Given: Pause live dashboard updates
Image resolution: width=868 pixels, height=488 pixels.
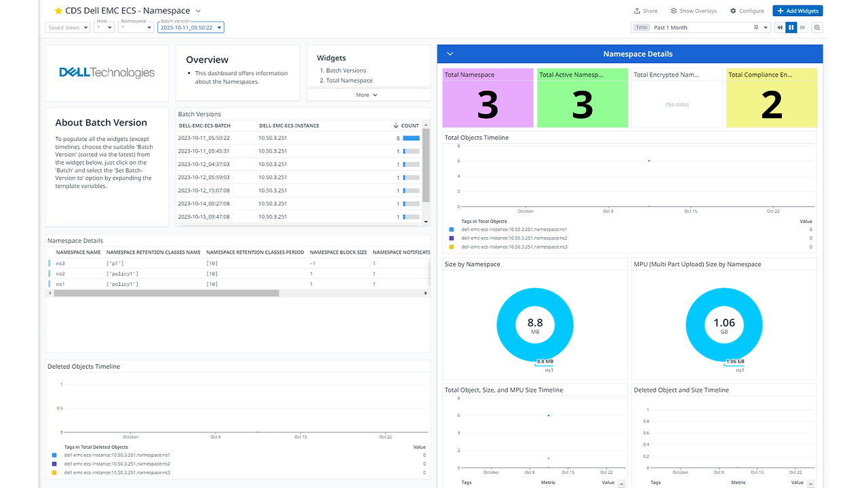Looking at the screenshot, I should coord(791,28).
